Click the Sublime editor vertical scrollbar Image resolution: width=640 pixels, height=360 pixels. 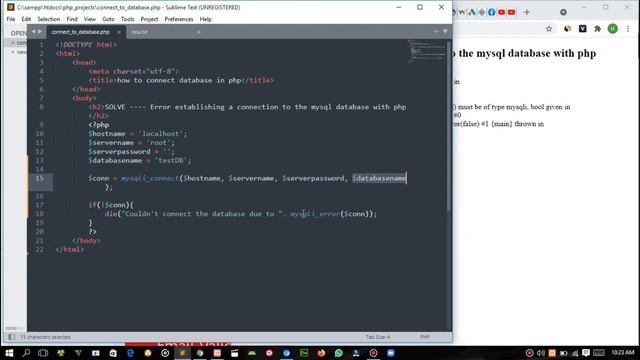coord(449,126)
